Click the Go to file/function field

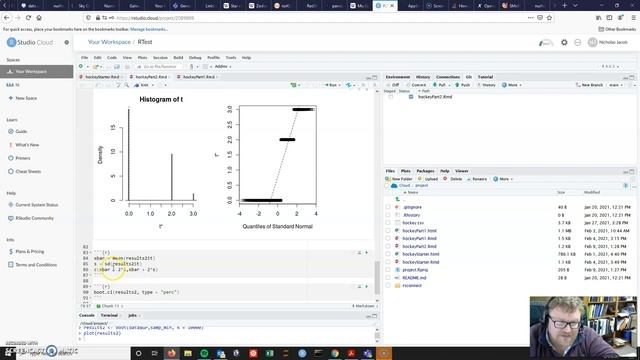[160, 67]
